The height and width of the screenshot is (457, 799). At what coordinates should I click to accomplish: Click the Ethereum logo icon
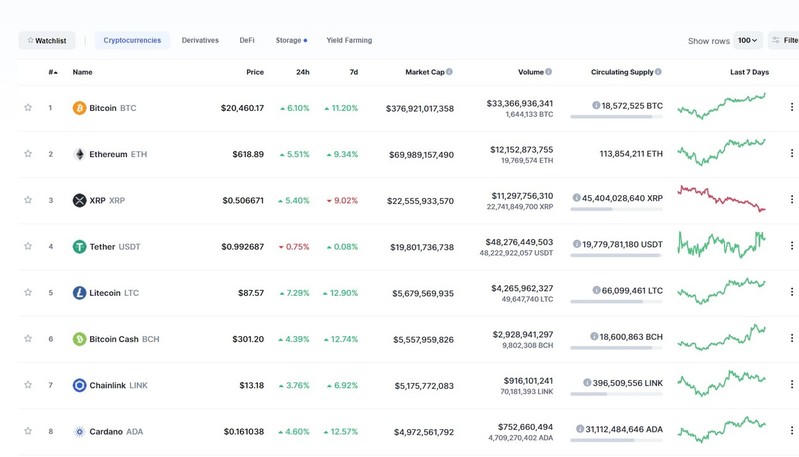(x=80, y=154)
